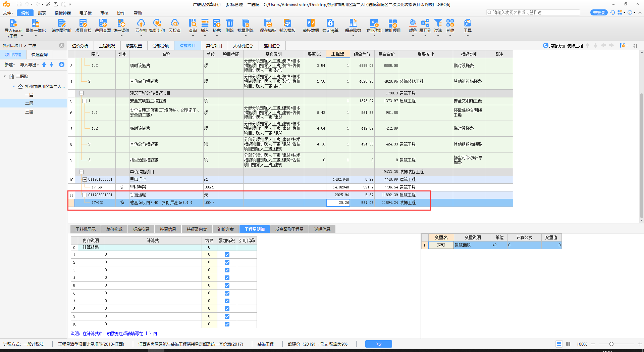
Task: Open 反查图形工程量 tab
Action: [289, 229]
